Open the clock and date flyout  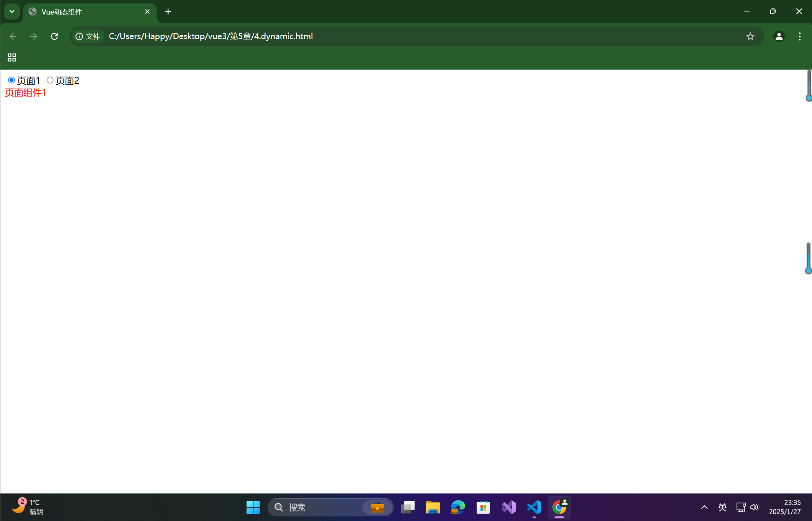[784, 507]
